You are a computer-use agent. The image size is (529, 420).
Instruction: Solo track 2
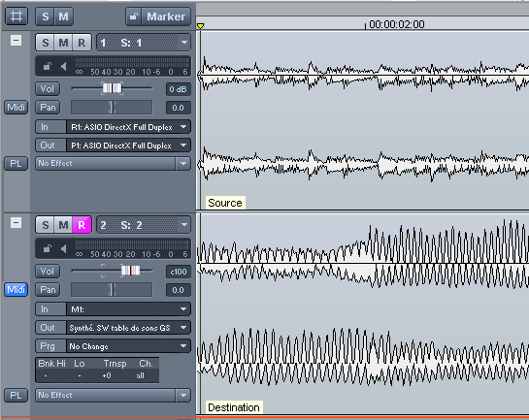(46, 225)
